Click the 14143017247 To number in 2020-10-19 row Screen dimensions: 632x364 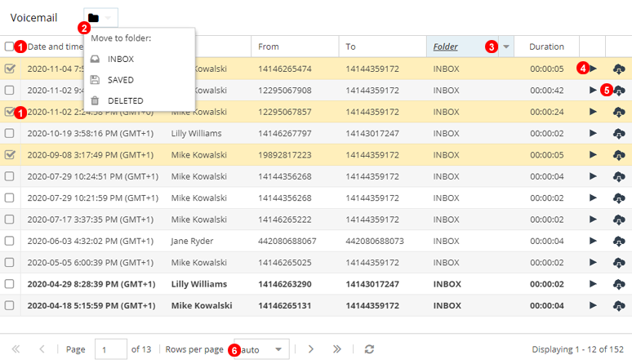click(372, 133)
